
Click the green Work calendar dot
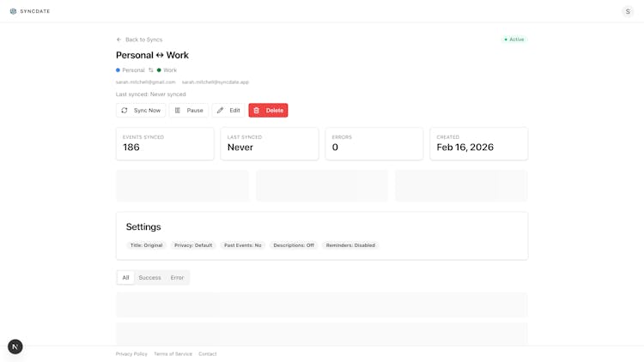(160, 70)
